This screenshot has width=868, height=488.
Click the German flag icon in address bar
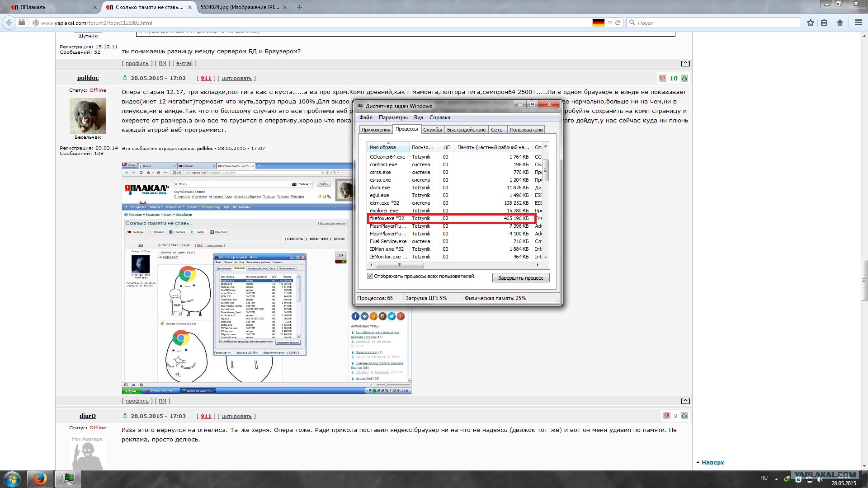(x=598, y=23)
